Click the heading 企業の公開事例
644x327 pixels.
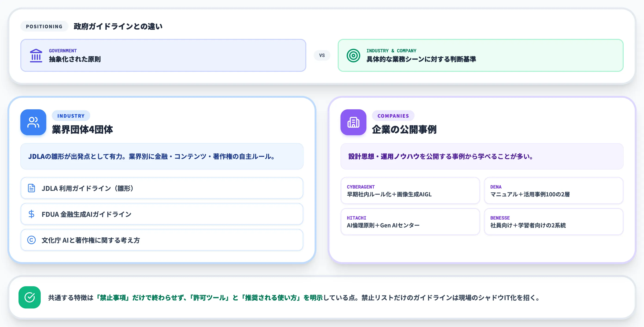point(404,130)
